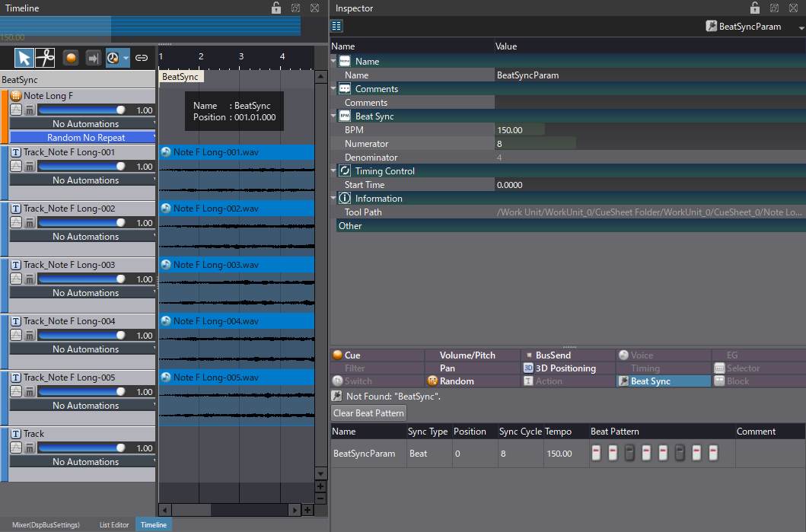Toggle the second beat in Beat Pattern
Viewport: 806px width, 532px height.
(613, 453)
